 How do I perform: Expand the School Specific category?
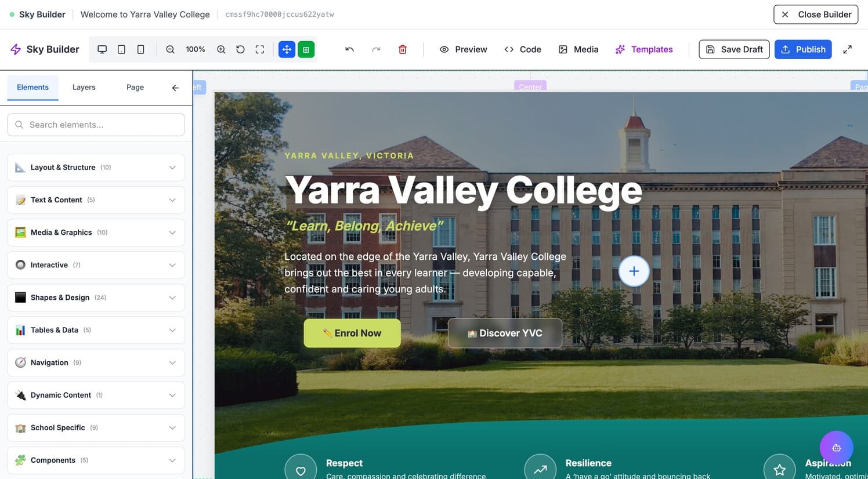click(x=96, y=427)
